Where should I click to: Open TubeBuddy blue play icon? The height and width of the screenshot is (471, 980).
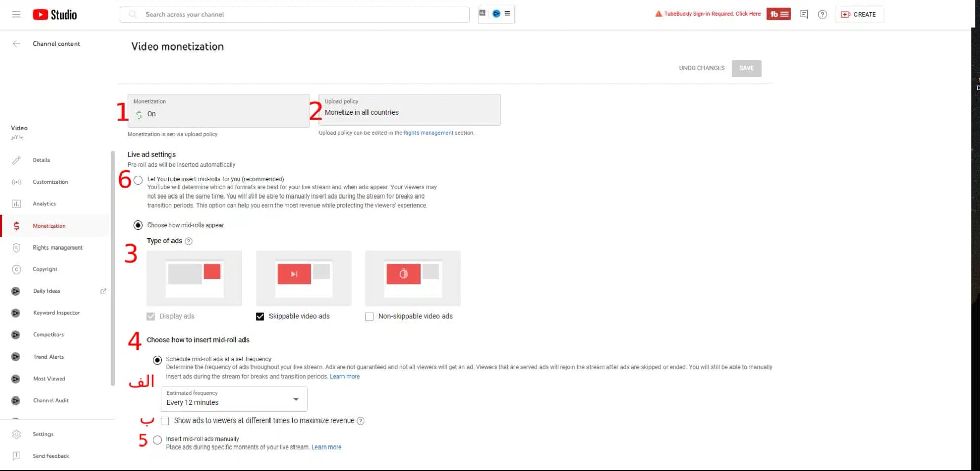point(496,14)
